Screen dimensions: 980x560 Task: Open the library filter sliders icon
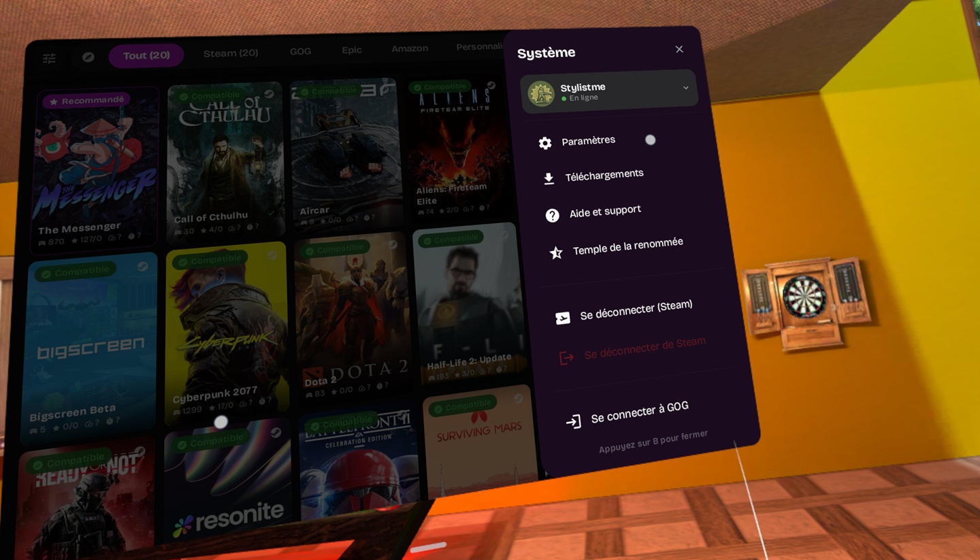click(49, 59)
